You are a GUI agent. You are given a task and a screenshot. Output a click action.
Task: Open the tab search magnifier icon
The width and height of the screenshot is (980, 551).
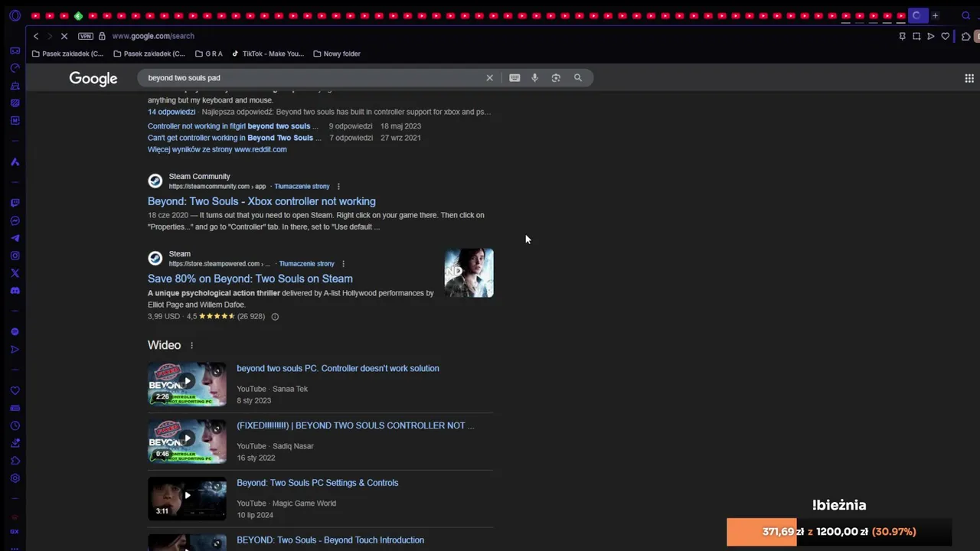tap(965, 15)
